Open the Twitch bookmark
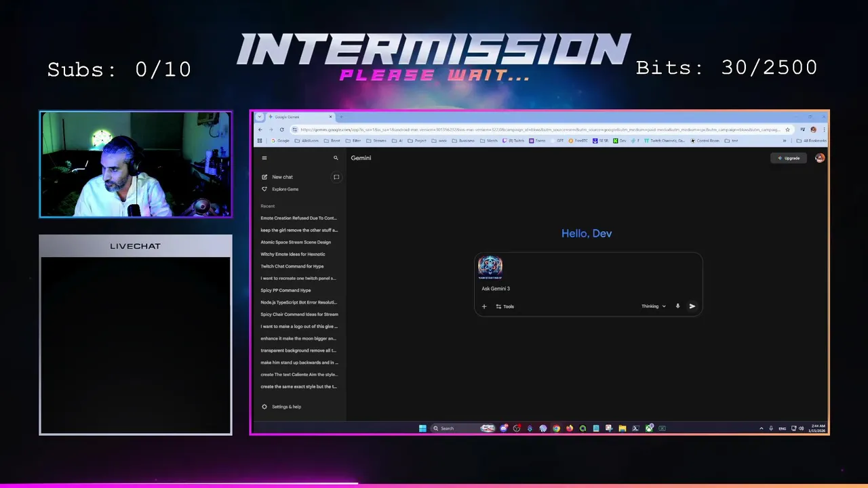868x488 pixels. [x=515, y=140]
